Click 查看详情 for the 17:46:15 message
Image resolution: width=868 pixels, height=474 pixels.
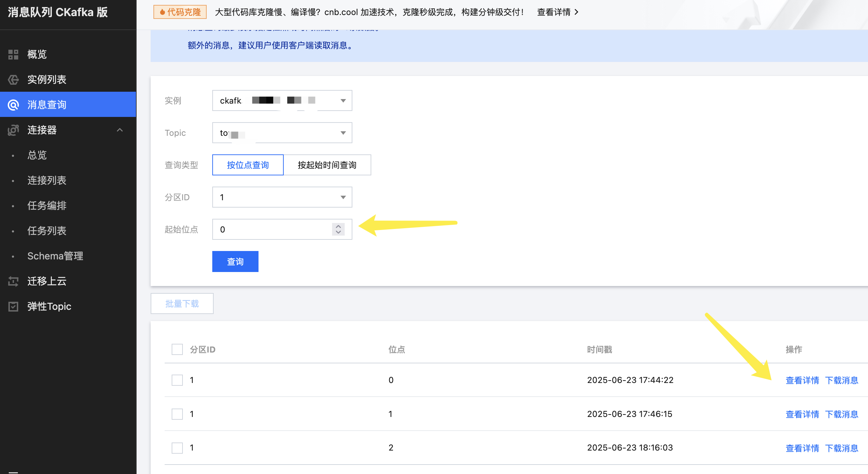click(802, 414)
